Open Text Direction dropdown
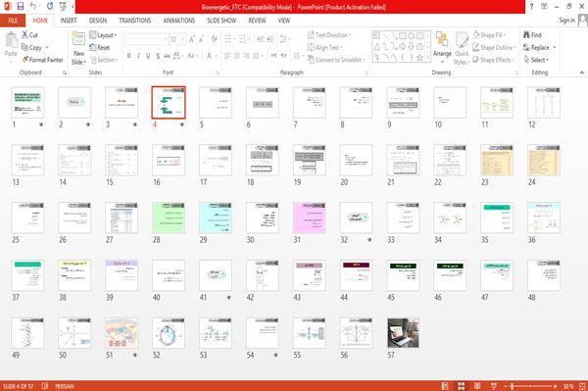The height and width of the screenshot is (391, 588). 329,35
